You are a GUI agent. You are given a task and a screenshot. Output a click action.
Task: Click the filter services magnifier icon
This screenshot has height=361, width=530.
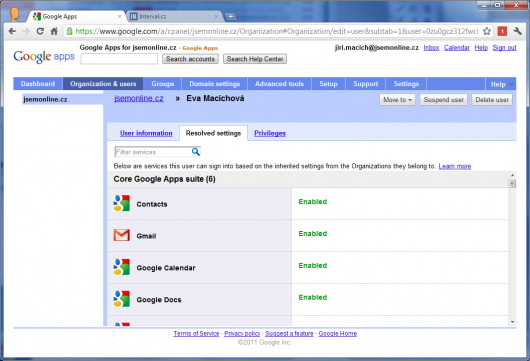pyautogui.click(x=196, y=152)
